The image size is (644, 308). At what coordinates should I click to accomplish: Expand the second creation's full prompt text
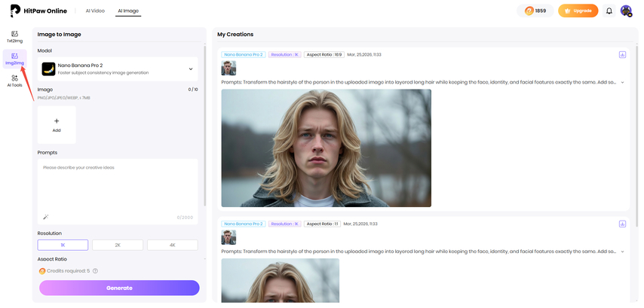(x=622, y=251)
